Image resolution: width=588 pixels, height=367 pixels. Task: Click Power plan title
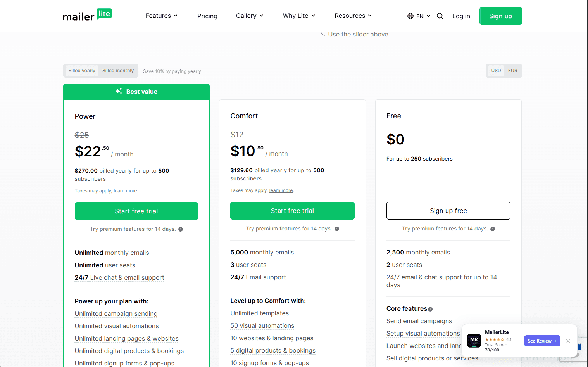pos(85,116)
